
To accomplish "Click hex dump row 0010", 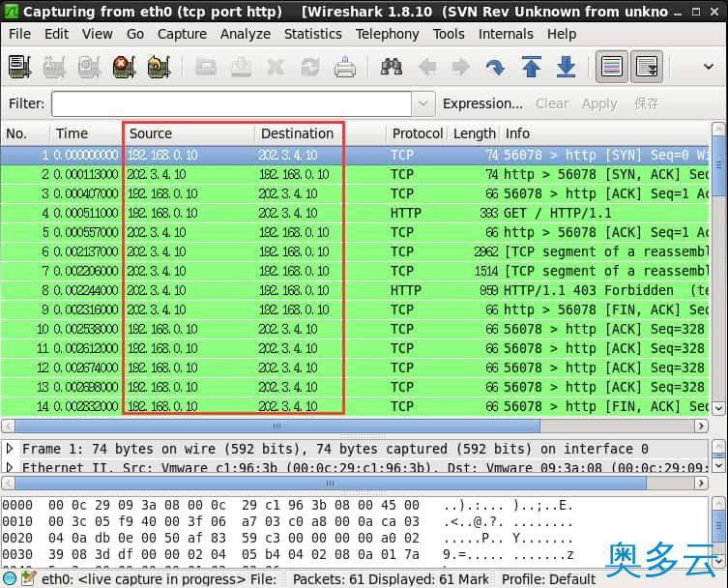I will 288,521.
